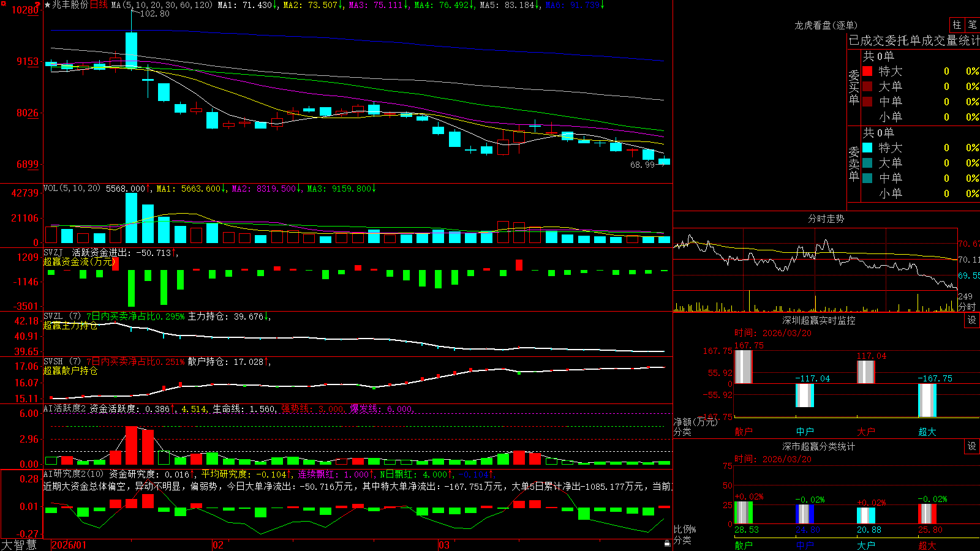Click MA4: 76.492 value in header
Image resolution: width=980 pixels, height=551 pixels.
pyautogui.click(x=444, y=5)
